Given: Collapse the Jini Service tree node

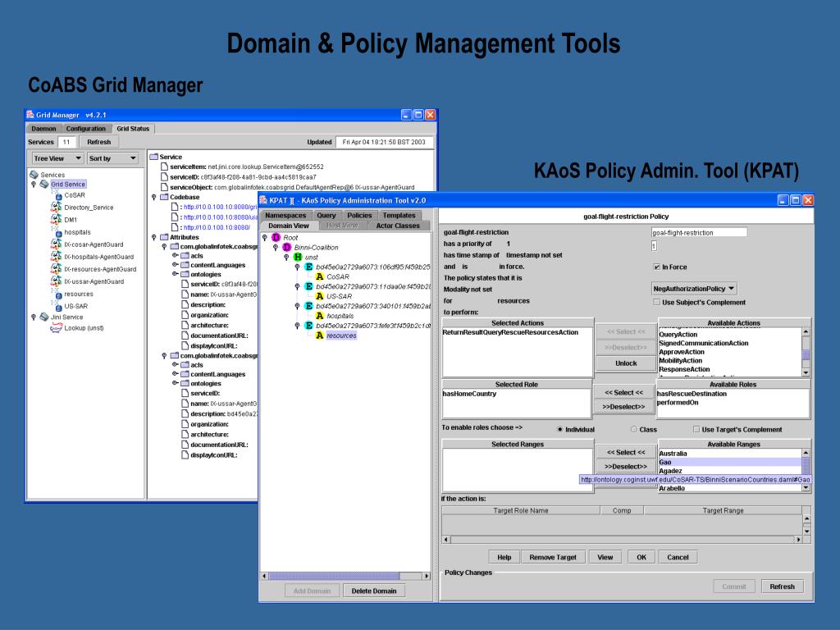Looking at the screenshot, I should click(x=33, y=317).
